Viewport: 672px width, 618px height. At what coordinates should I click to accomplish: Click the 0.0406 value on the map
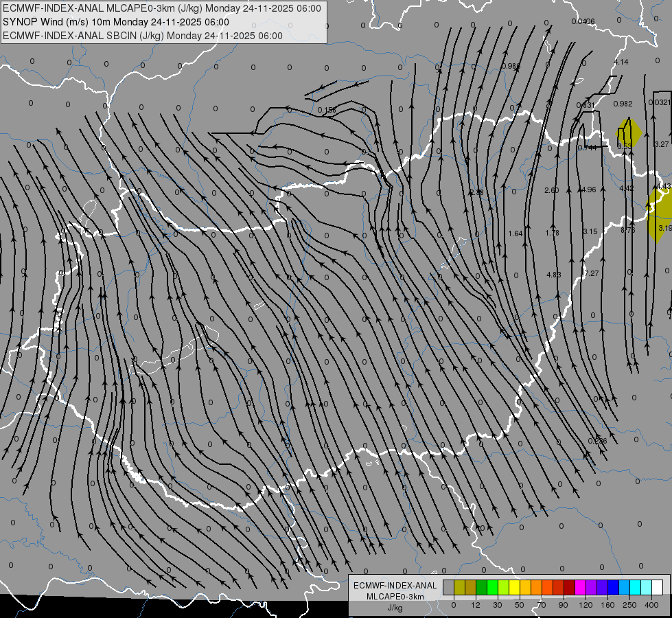[x=583, y=21]
